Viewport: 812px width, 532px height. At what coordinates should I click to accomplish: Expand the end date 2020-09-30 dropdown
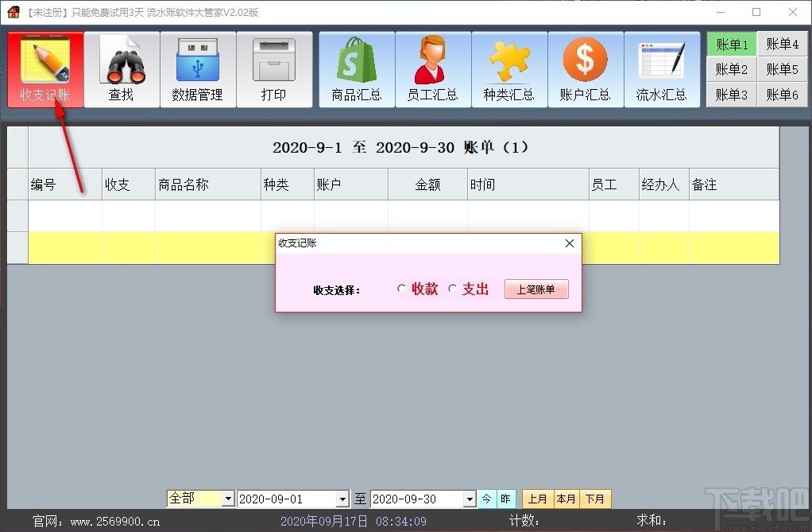click(468, 499)
